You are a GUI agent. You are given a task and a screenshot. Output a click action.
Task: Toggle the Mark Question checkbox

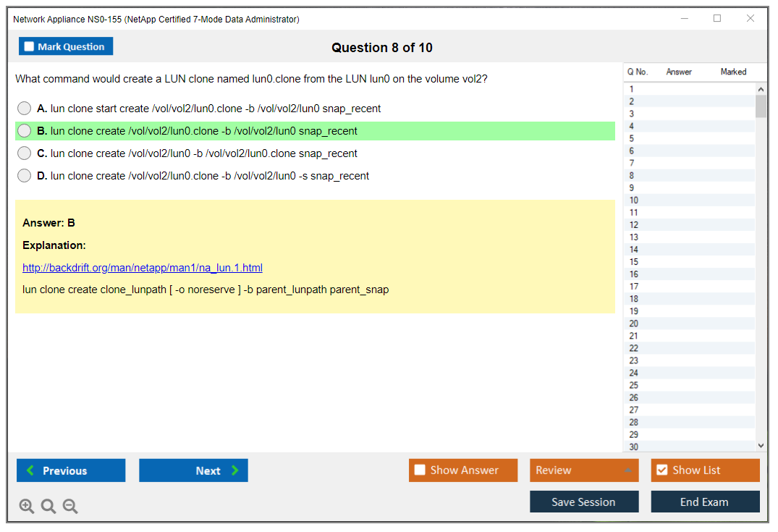(x=30, y=47)
